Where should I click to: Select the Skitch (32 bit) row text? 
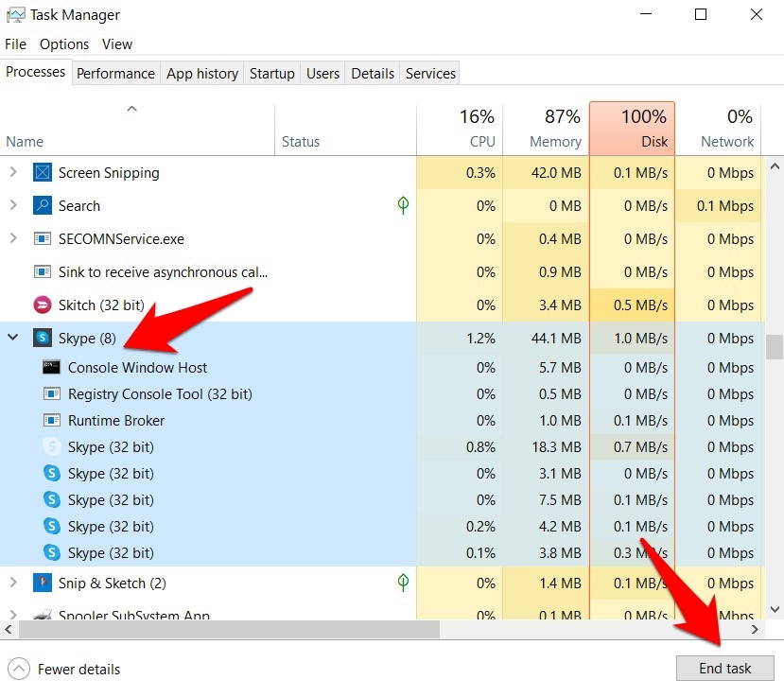pyautogui.click(x=101, y=305)
